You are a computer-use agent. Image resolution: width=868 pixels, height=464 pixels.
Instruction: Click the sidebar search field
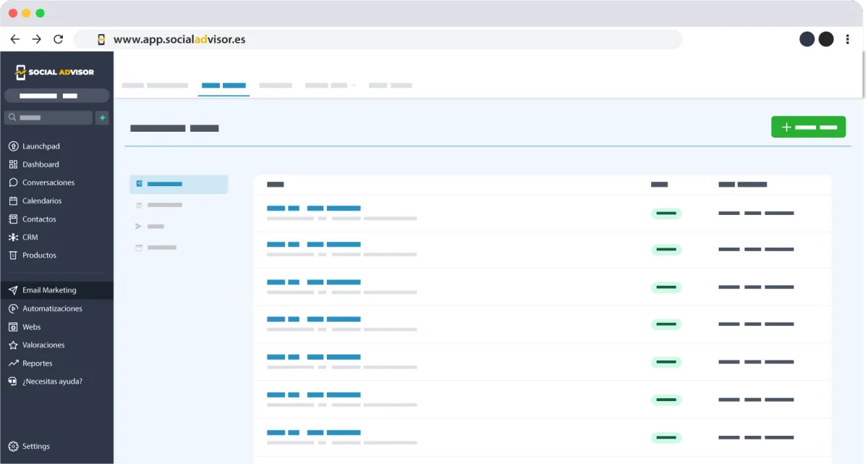49,117
